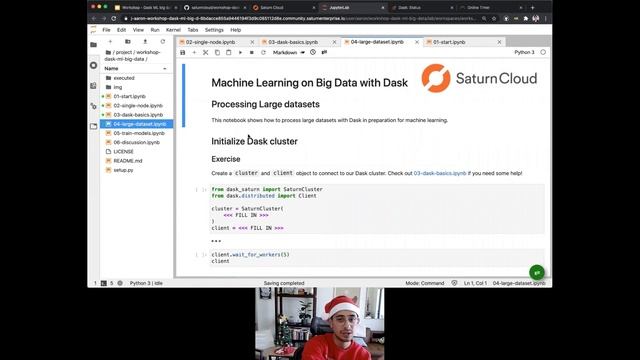
Task: Open the img folder
Action: pos(136,87)
